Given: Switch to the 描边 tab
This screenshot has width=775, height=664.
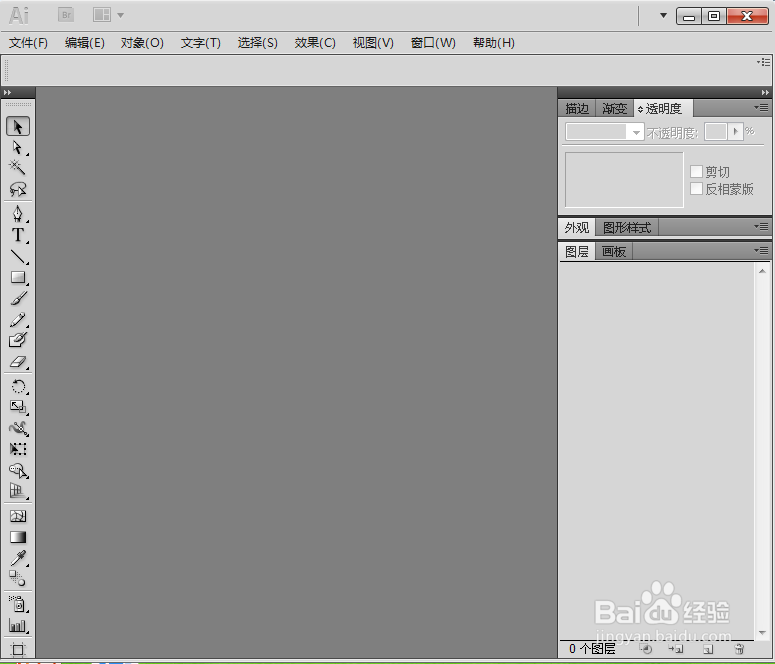Looking at the screenshot, I should [577, 108].
